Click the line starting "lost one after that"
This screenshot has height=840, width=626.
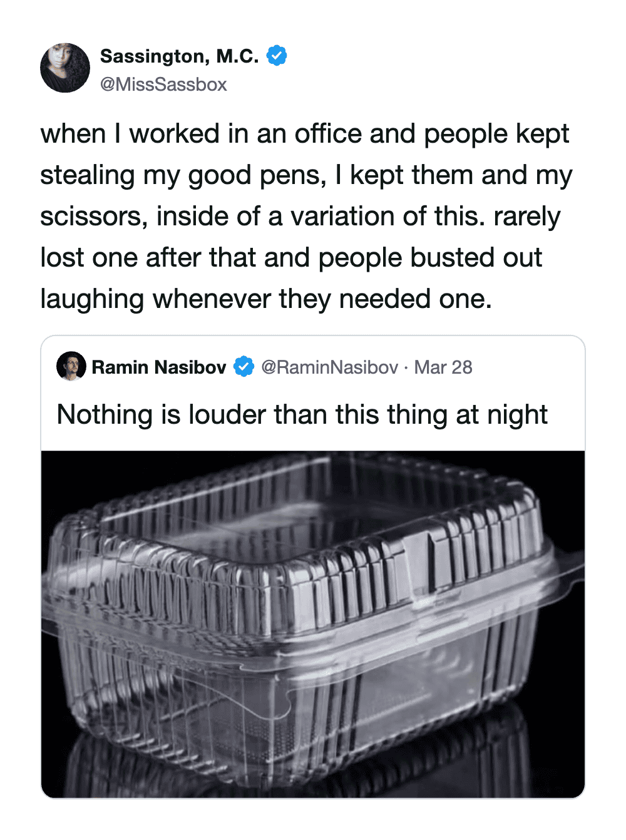point(291,258)
